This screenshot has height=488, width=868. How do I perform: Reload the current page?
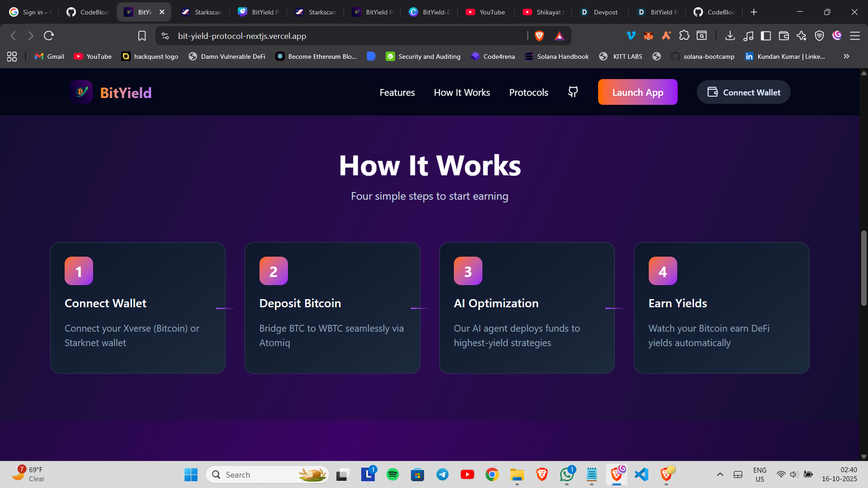click(49, 36)
